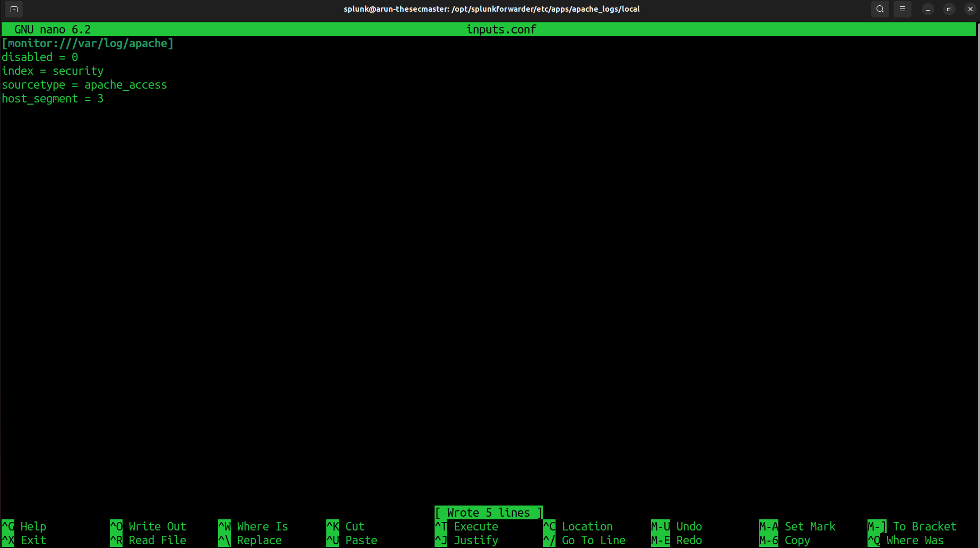The image size is (980, 548).
Task: Click the M-U Undo shortcut
Action: pyautogui.click(x=677, y=526)
